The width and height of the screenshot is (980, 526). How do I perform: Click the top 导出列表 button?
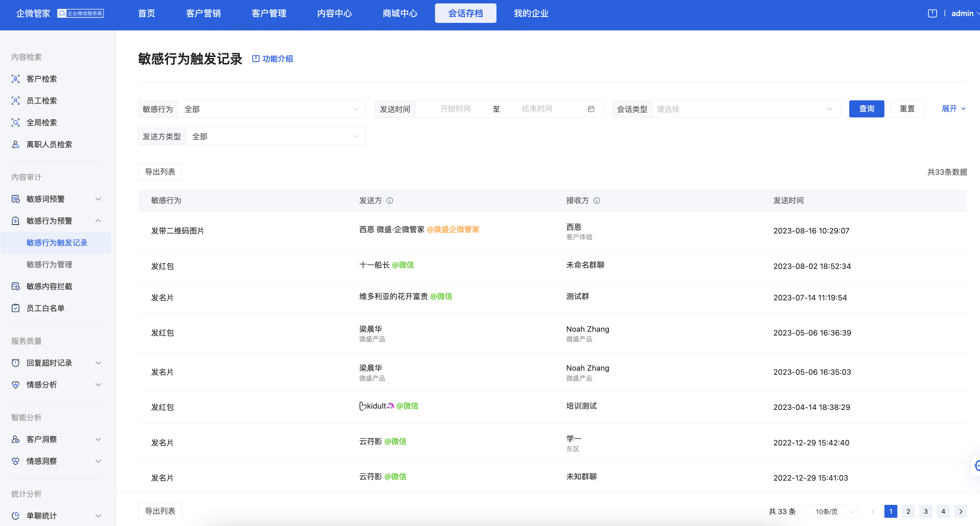(x=160, y=172)
